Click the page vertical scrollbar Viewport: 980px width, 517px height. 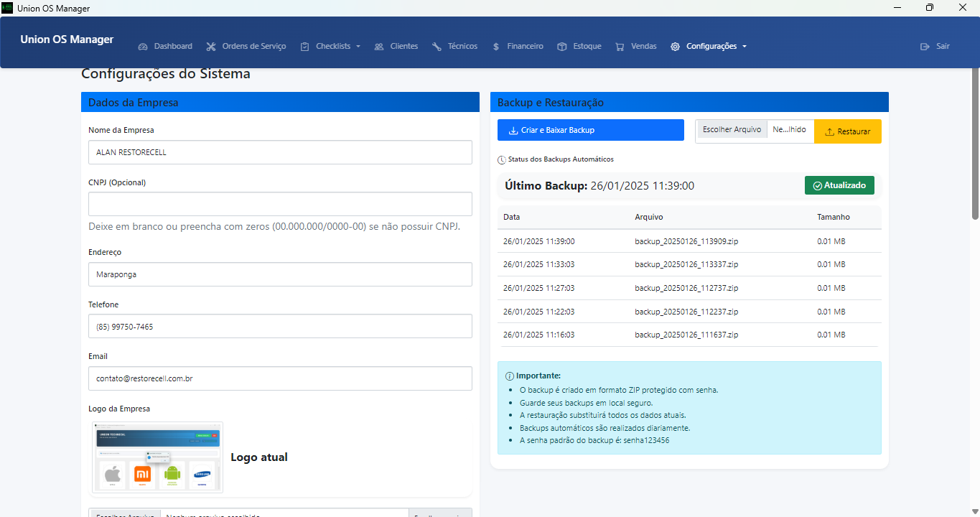[975, 144]
